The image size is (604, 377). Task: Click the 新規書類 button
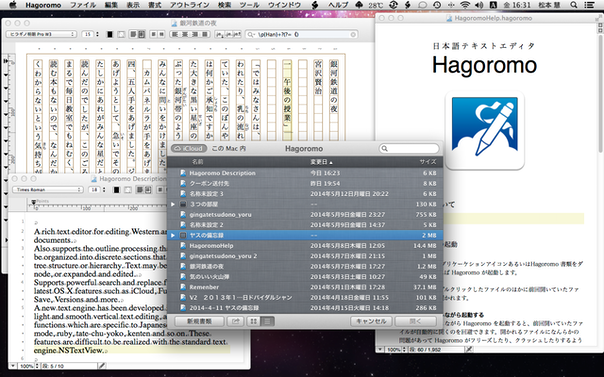pos(199,321)
